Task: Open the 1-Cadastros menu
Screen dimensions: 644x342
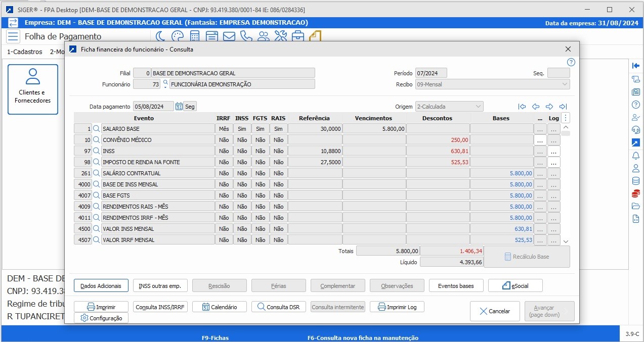Action: pos(25,52)
